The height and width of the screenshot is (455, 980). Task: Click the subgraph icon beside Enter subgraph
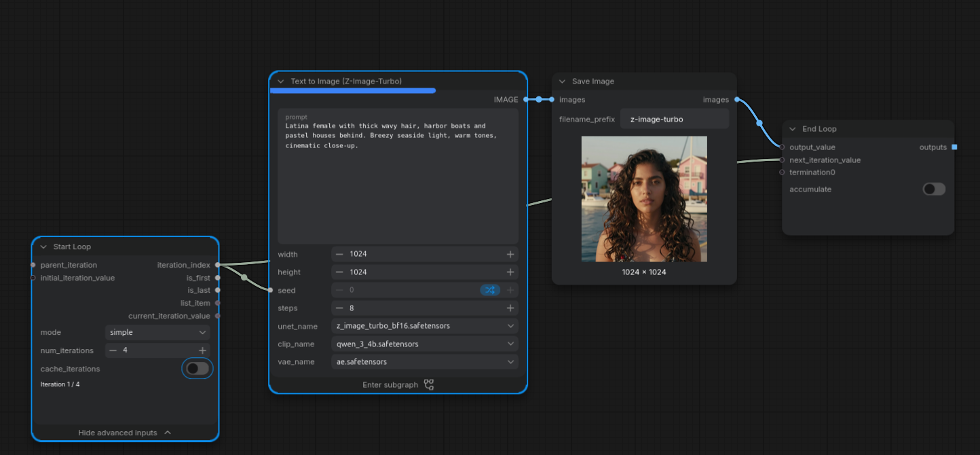coord(429,384)
